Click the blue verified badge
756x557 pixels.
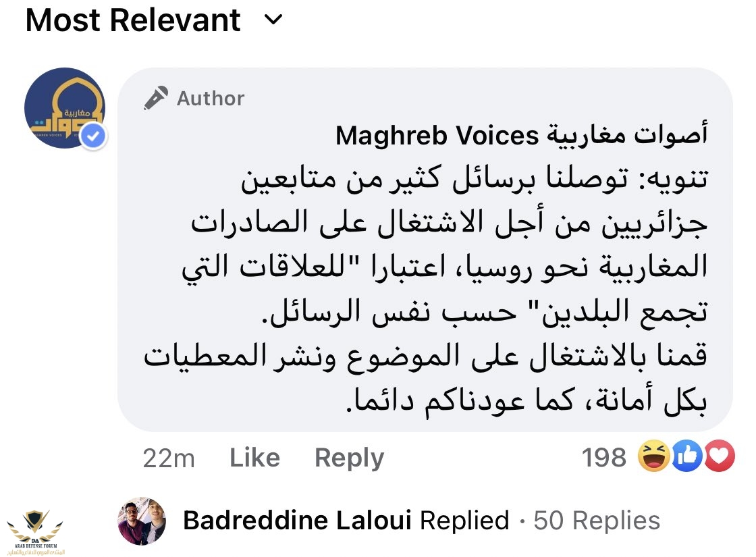(94, 137)
